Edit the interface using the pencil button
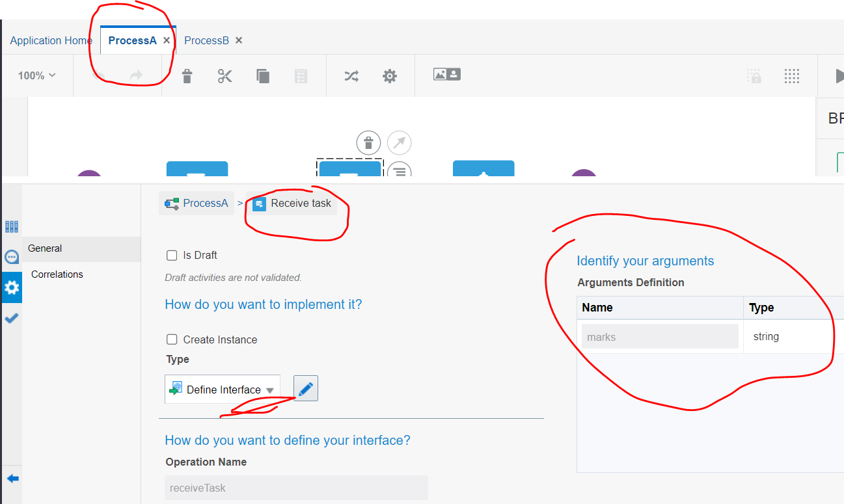This screenshot has width=844, height=504. [x=305, y=388]
